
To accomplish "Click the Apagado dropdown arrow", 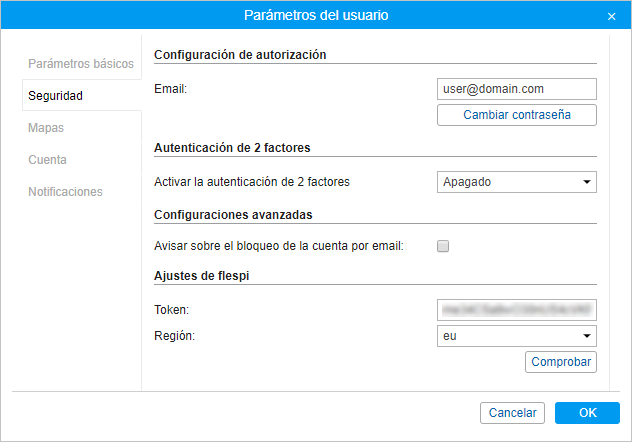I will [x=586, y=182].
